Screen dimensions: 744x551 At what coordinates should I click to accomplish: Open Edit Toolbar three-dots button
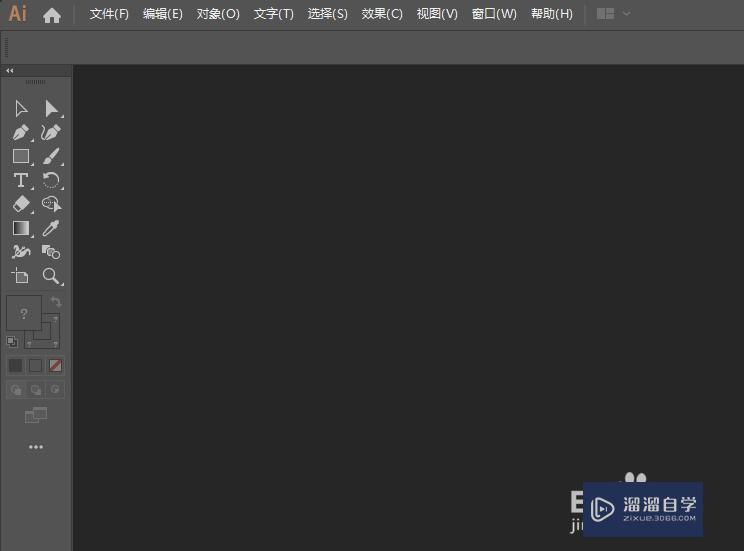point(36,447)
